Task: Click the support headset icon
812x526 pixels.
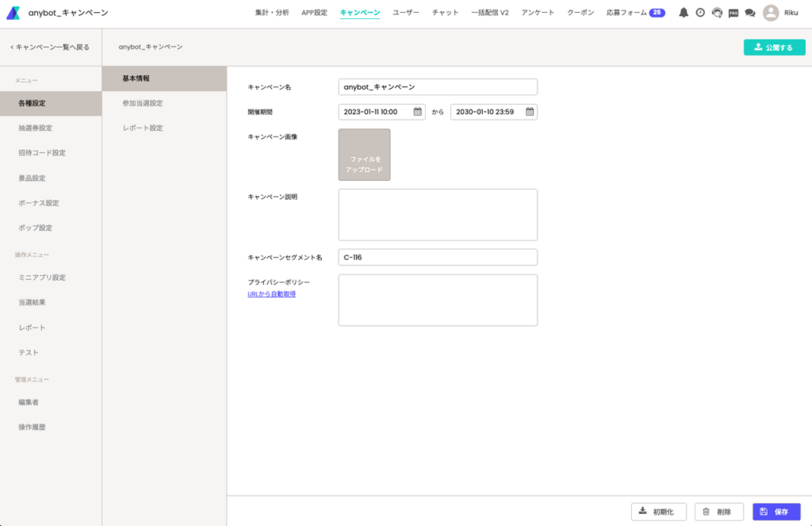Action: click(717, 13)
